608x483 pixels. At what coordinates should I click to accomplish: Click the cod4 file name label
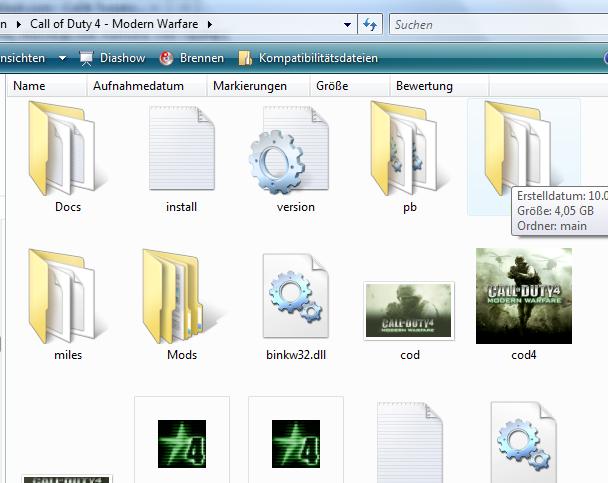point(523,355)
